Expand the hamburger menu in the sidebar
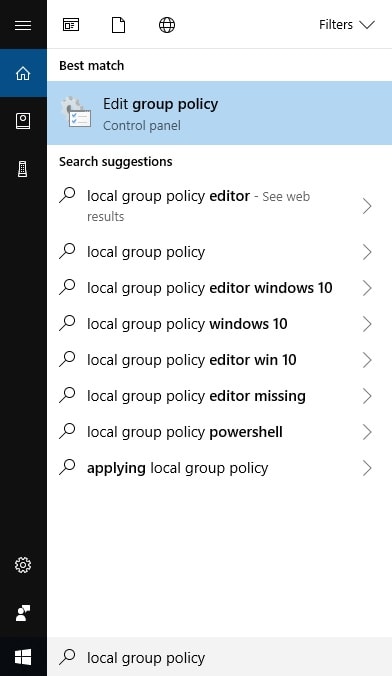Viewport: 392px width, 676px height. click(x=23, y=25)
